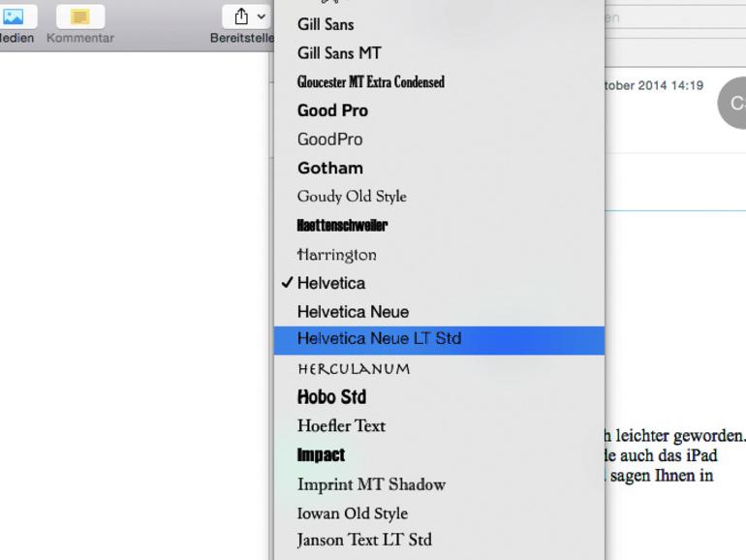The image size is (746, 560).
Task: Apply Hoefler Text font
Action: pyautogui.click(x=439, y=426)
